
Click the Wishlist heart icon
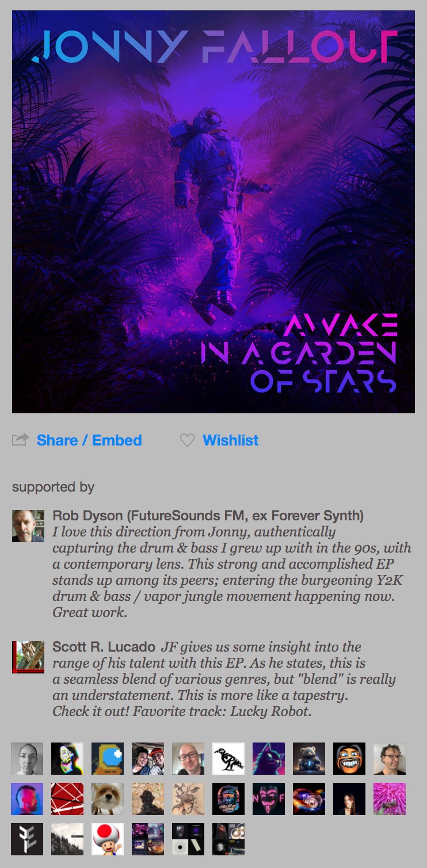[187, 440]
